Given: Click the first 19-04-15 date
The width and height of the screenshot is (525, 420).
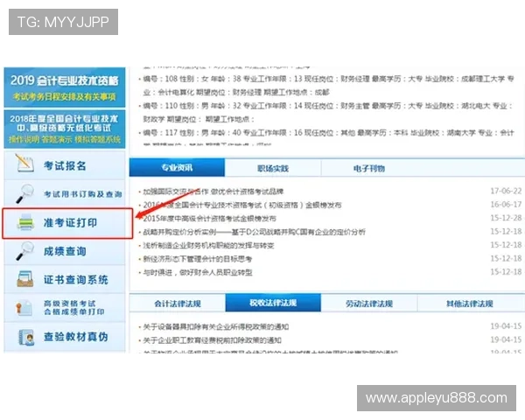Looking at the screenshot, I should pyautogui.click(x=506, y=325).
